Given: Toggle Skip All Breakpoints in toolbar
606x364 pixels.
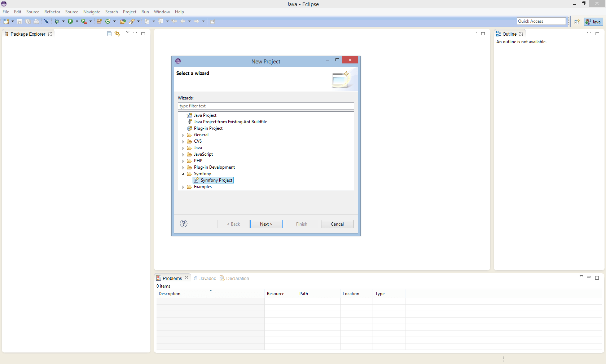Looking at the screenshot, I should (46, 21).
